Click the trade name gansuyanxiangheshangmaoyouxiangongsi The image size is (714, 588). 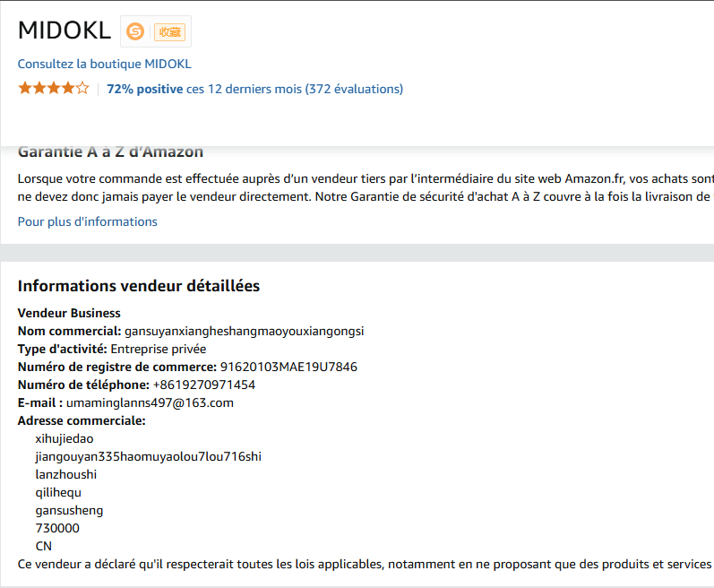(244, 331)
